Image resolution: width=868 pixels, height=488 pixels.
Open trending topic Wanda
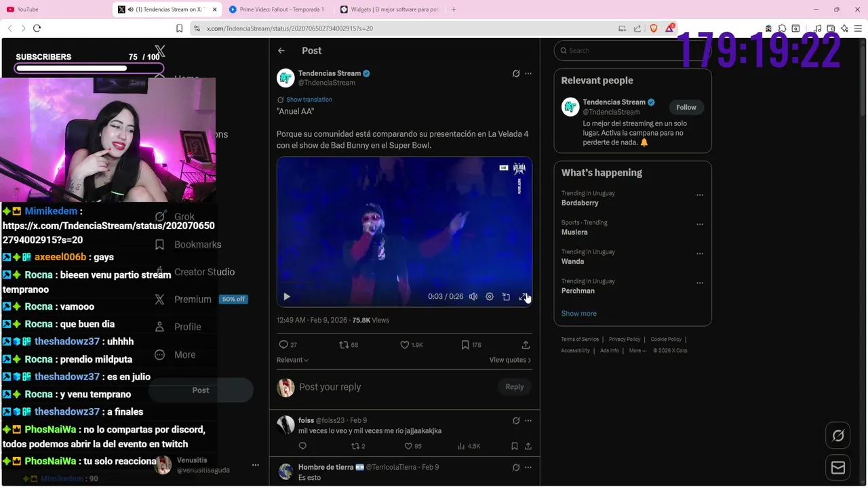click(x=572, y=261)
